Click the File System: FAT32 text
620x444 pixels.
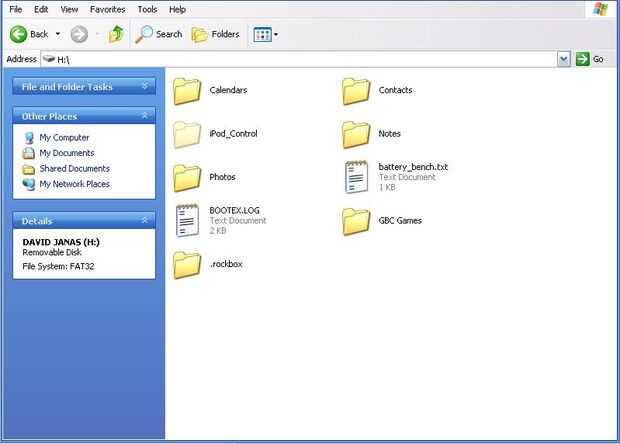tap(58, 266)
